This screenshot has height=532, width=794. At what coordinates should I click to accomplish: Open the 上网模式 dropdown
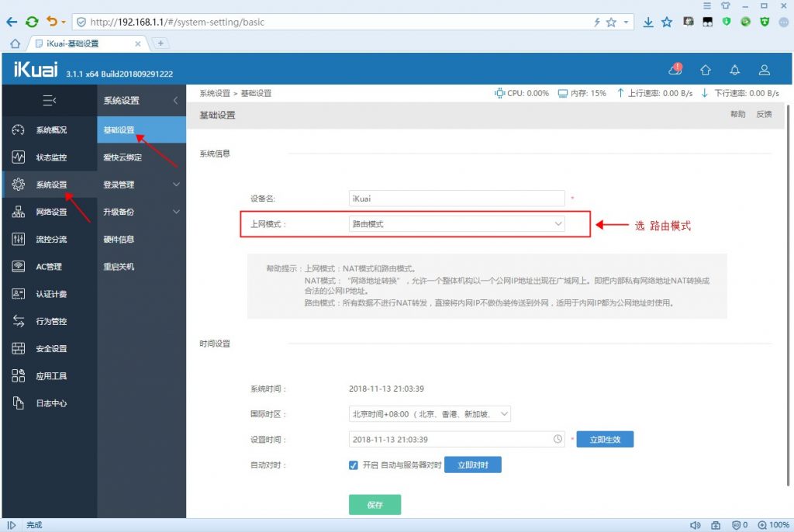[x=457, y=224]
